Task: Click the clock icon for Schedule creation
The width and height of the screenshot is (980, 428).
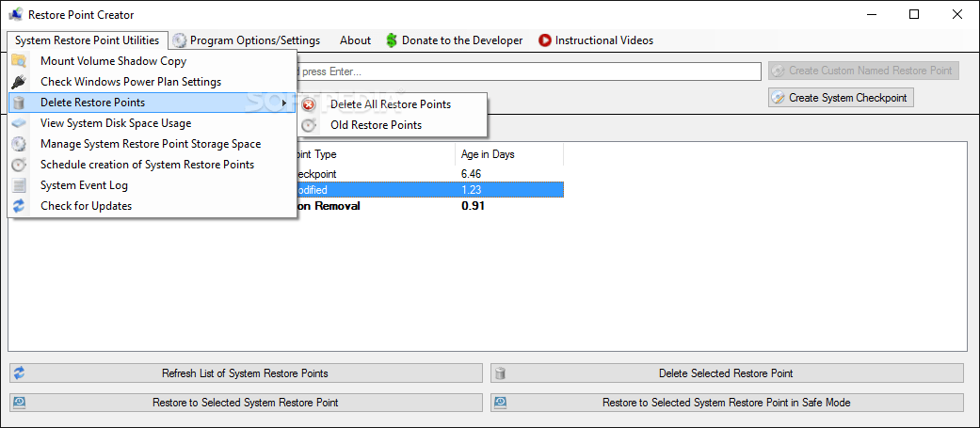Action: (19, 165)
